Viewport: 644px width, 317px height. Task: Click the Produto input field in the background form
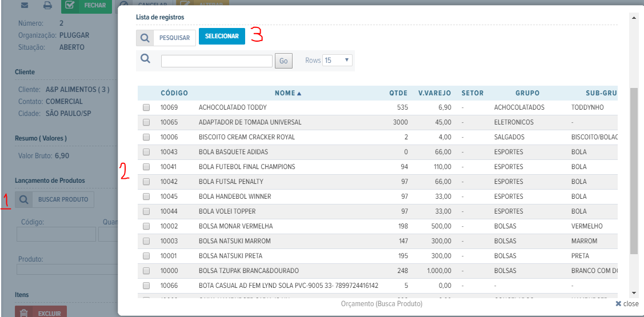67,270
